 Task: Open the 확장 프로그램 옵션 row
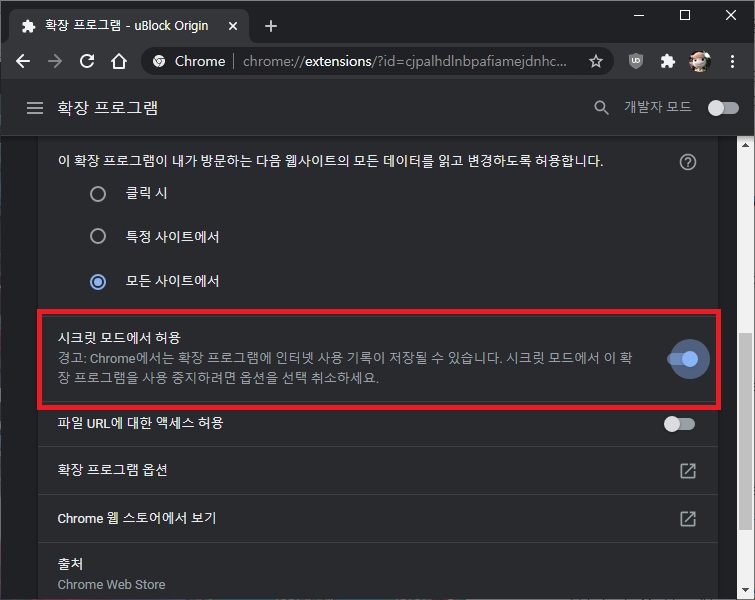click(x=378, y=470)
